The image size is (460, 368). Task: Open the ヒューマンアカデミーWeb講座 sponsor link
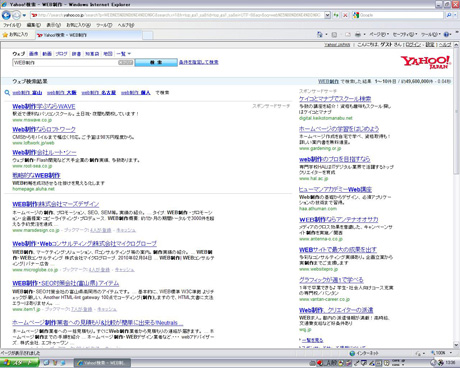click(x=335, y=189)
